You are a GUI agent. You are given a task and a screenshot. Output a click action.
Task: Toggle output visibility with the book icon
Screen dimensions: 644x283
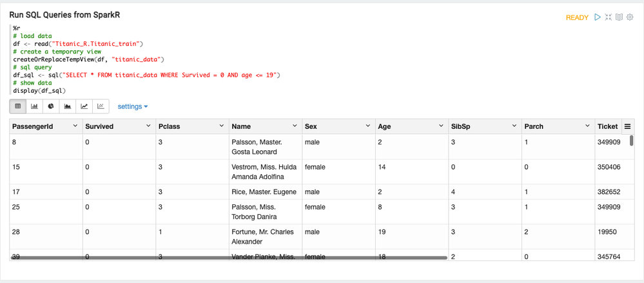[619, 17]
